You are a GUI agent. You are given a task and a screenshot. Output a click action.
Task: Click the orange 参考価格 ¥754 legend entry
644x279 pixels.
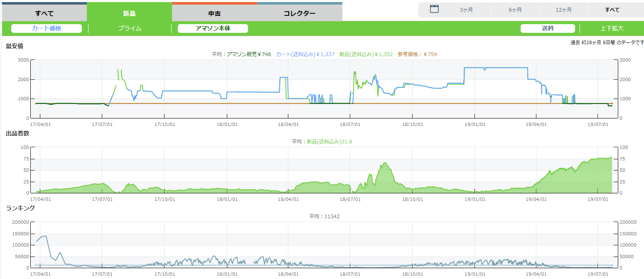417,54
